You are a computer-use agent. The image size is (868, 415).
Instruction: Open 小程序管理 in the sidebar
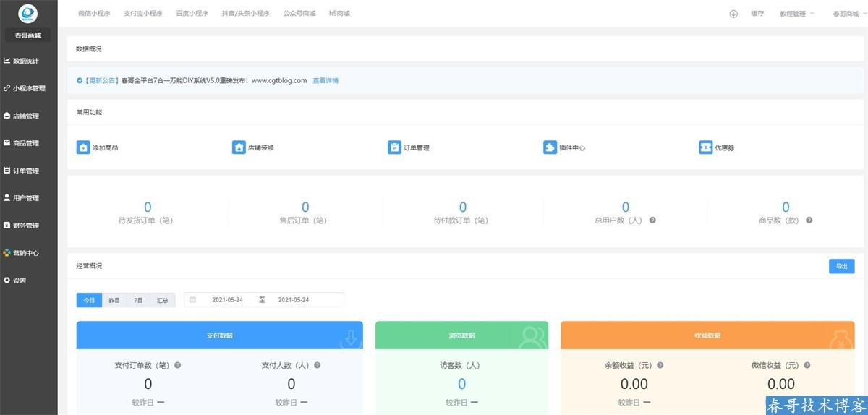click(29, 88)
